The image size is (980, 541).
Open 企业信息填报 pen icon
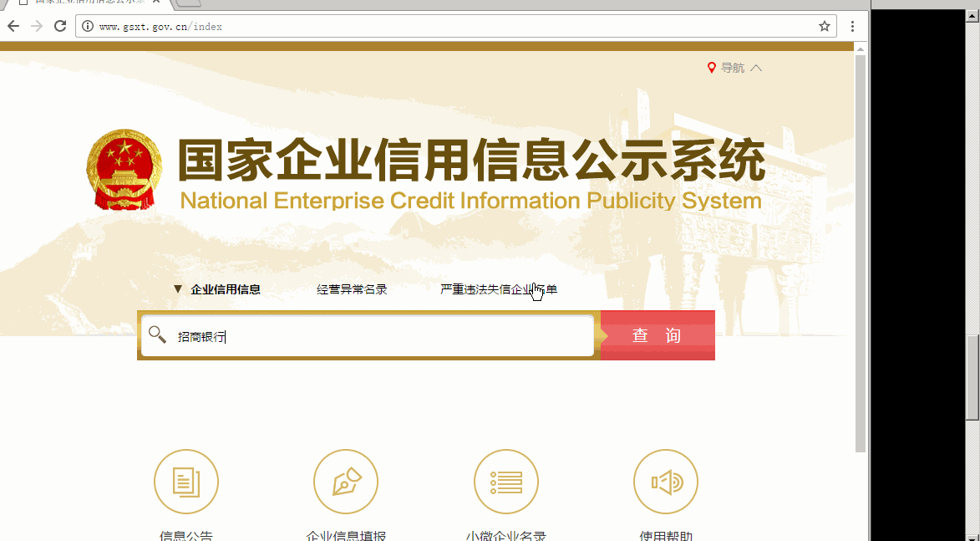(346, 482)
